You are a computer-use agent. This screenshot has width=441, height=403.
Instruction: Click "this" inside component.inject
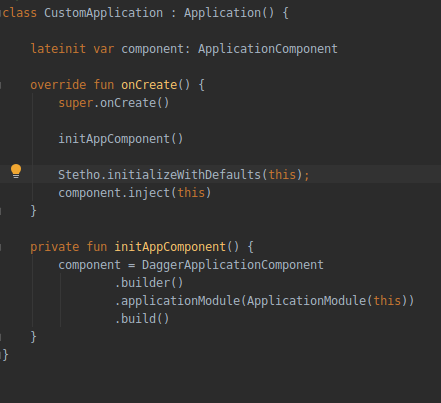pyautogui.click(x=191, y=193)
